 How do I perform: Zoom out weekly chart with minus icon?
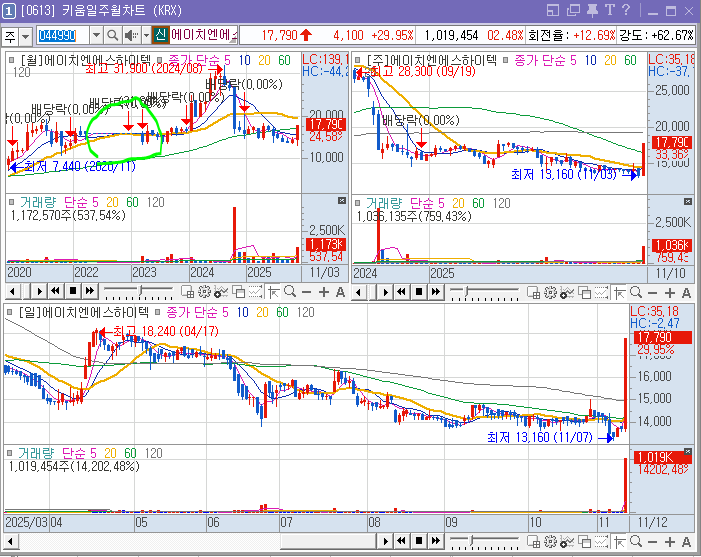(652, 293)
